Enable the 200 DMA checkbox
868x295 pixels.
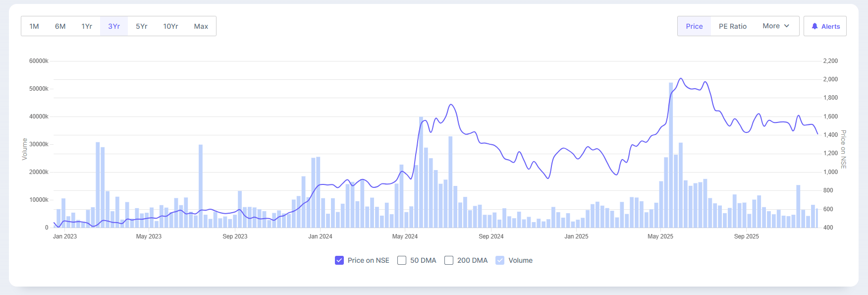click(449, 260)
